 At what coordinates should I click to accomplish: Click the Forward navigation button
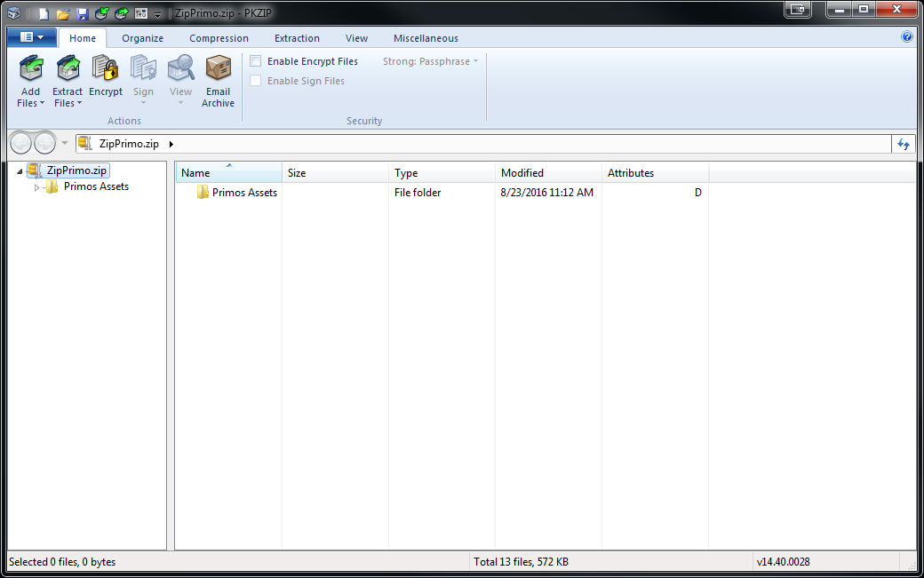coord(45,143)
